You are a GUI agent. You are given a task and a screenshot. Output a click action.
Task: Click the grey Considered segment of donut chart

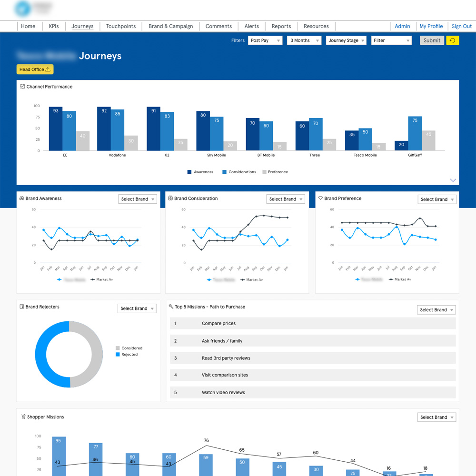(x=96, y=354)
